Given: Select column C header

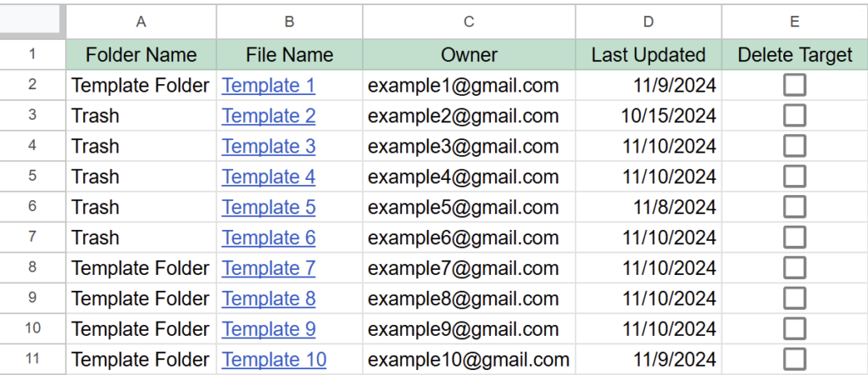Looking at the screenshot, I should pyautogui.click(x=469, y=21).
